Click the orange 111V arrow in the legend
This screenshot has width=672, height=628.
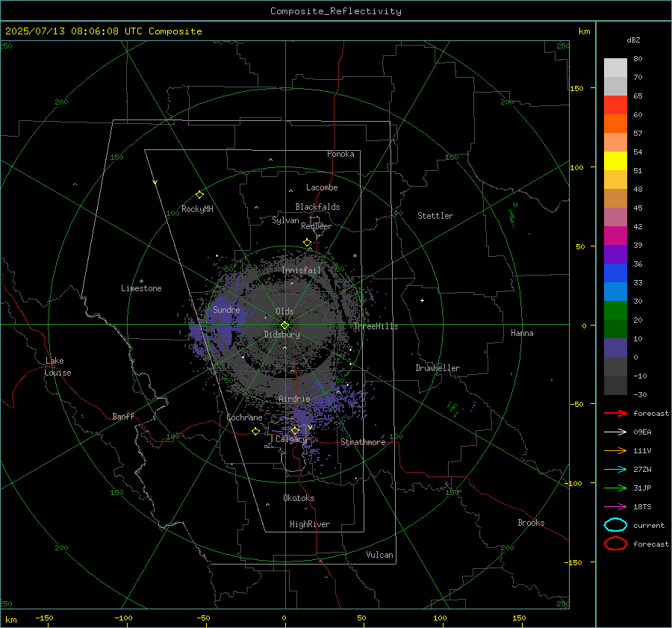pos(615,450)
